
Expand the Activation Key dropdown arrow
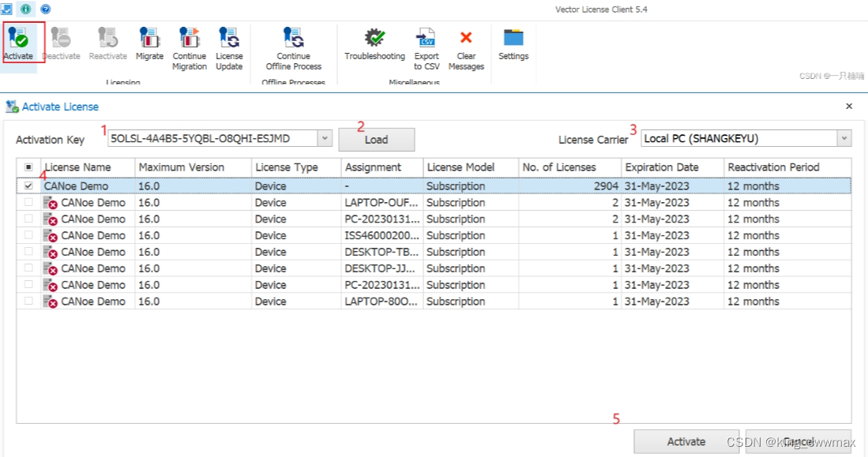click(325, 138)
